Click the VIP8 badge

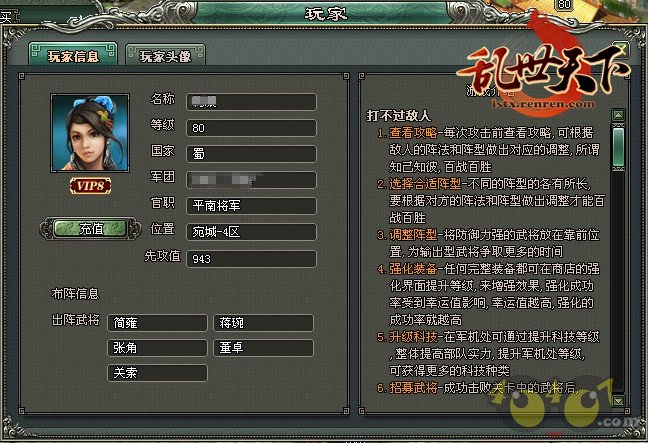[91, 186]
